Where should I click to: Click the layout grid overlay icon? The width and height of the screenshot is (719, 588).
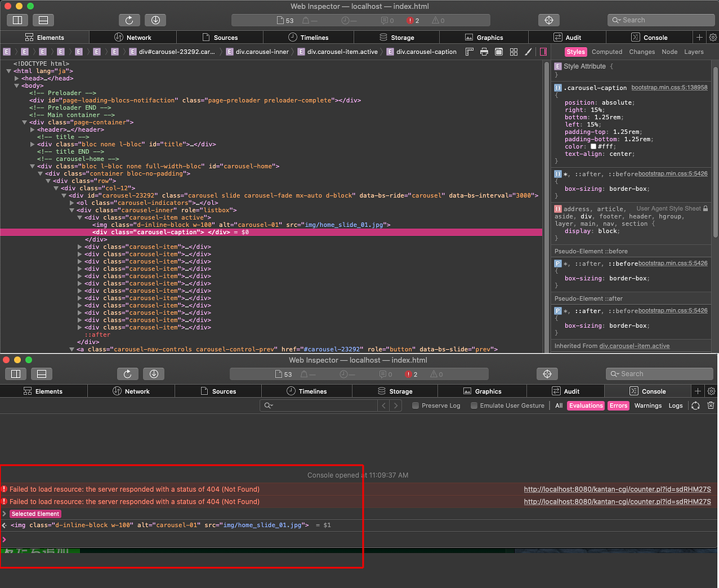514,52
